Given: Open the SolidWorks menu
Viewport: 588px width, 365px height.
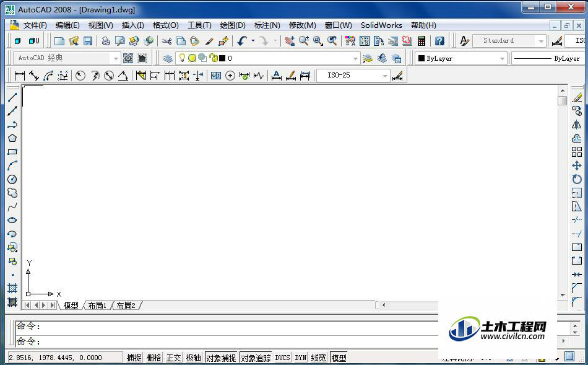Looking at the screenshot, I should click(381, 25).
